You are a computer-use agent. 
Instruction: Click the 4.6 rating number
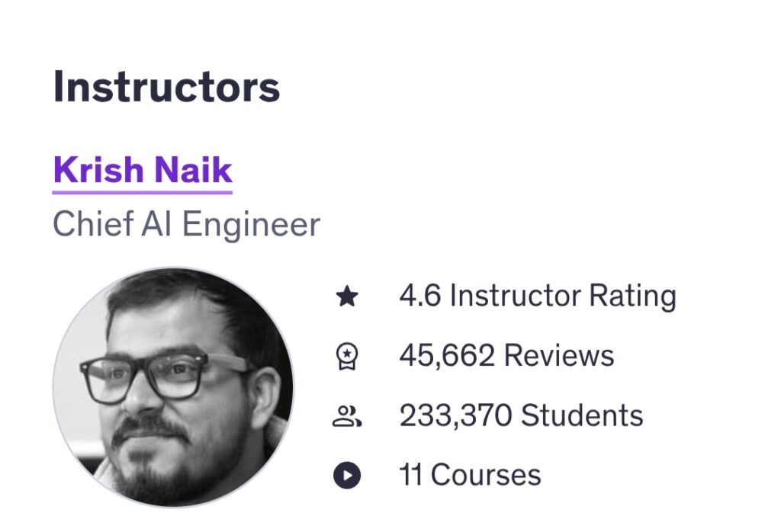click(419, 296)
